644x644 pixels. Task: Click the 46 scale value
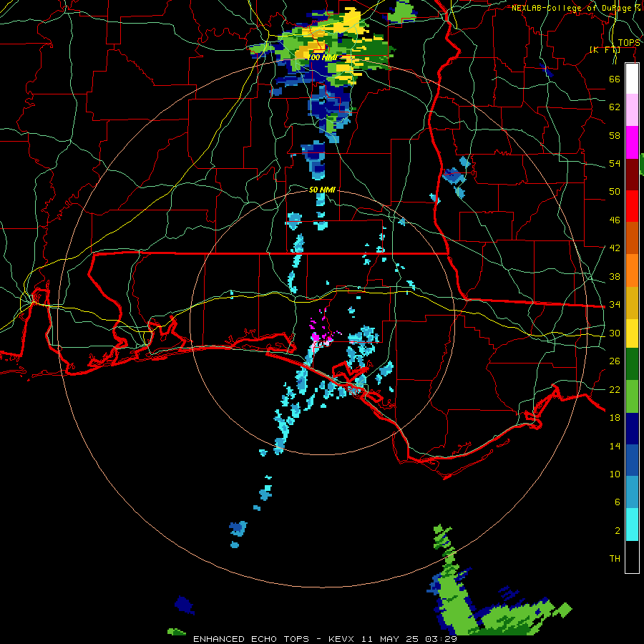point(615,220)
